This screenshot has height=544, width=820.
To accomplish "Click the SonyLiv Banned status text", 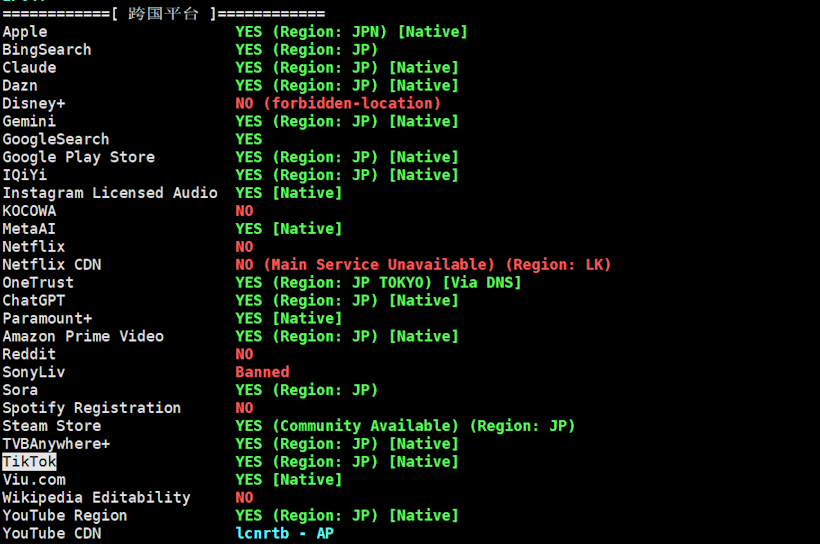I will [262, 372].
